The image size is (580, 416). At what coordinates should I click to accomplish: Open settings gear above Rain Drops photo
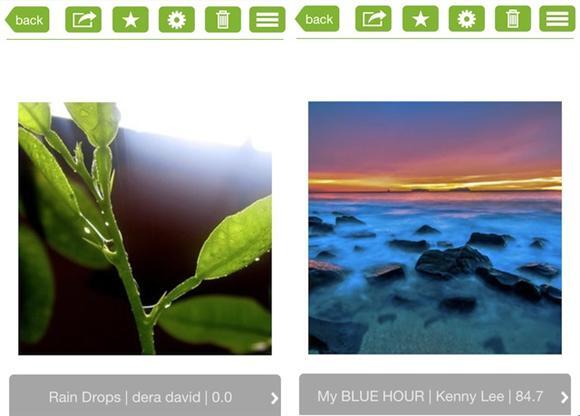click(177, 20)
